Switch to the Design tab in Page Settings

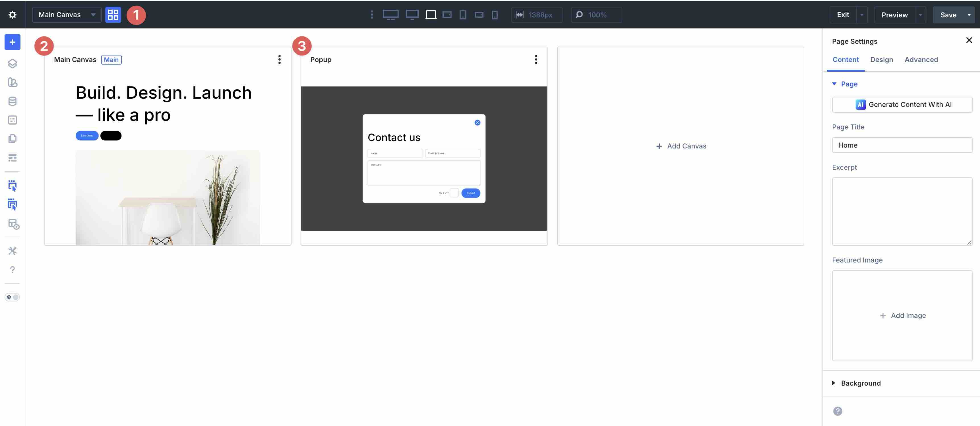click(882, 60)
